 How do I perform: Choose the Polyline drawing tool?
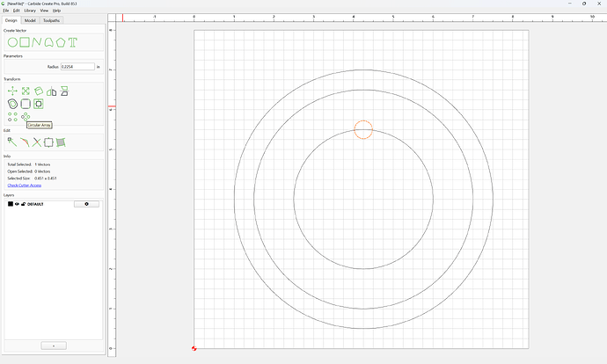pos(37,42)
